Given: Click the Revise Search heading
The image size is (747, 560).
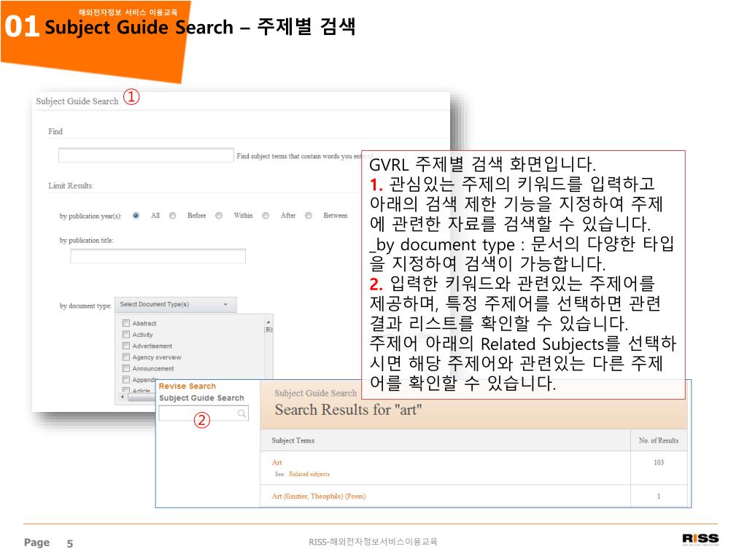Looking at the screenshot, I should click(x=187, y=386).
